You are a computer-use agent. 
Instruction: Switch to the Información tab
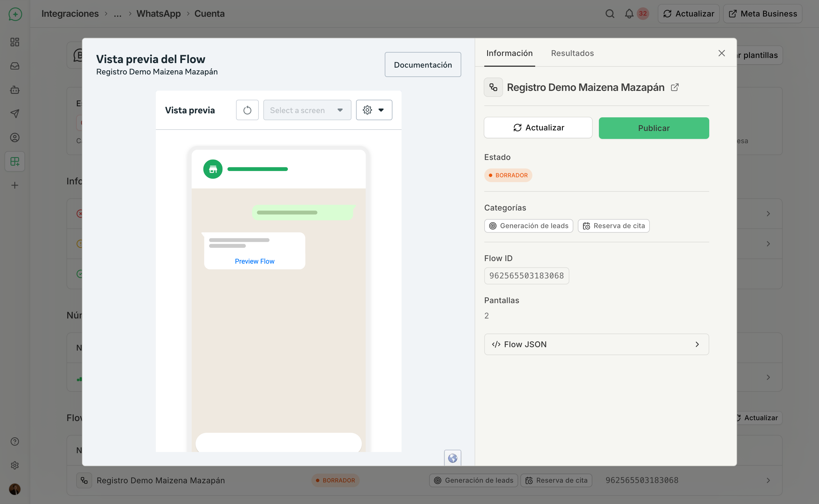(509, 53)
